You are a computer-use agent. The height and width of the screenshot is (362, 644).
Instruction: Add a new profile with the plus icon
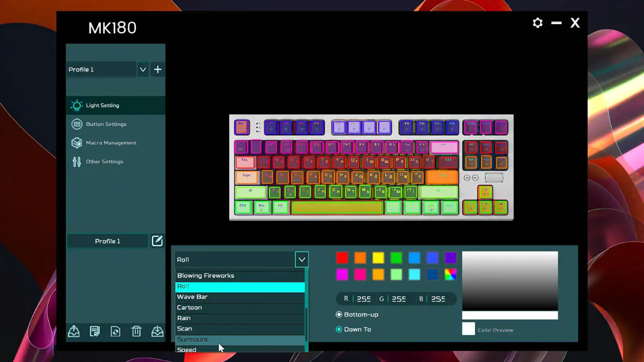pyautogui.click(x=158, y=69)
